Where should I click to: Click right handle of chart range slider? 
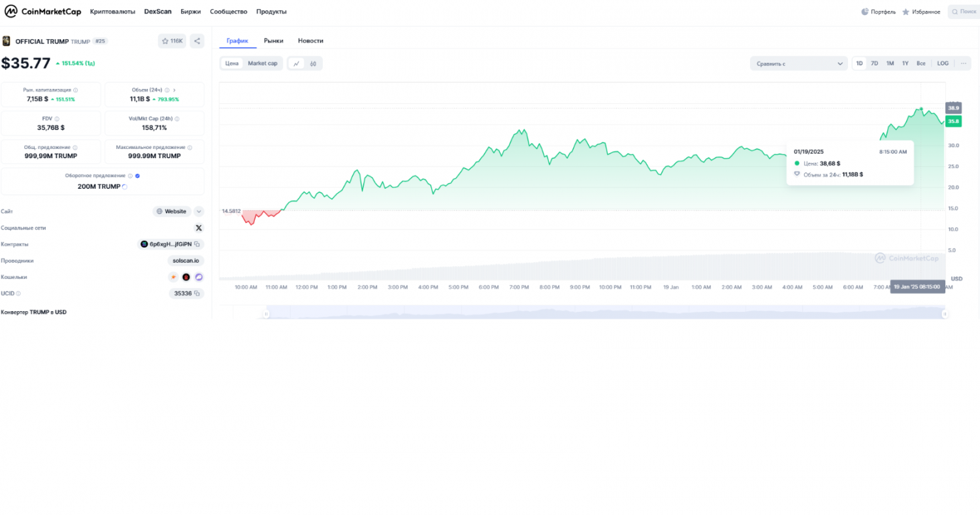[945, 314]
